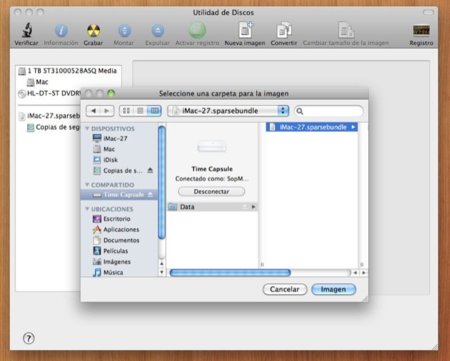Click the Nueva imagen toolbar icon
Viewport: 450px width, 361px height.
[x=245, y=30]
